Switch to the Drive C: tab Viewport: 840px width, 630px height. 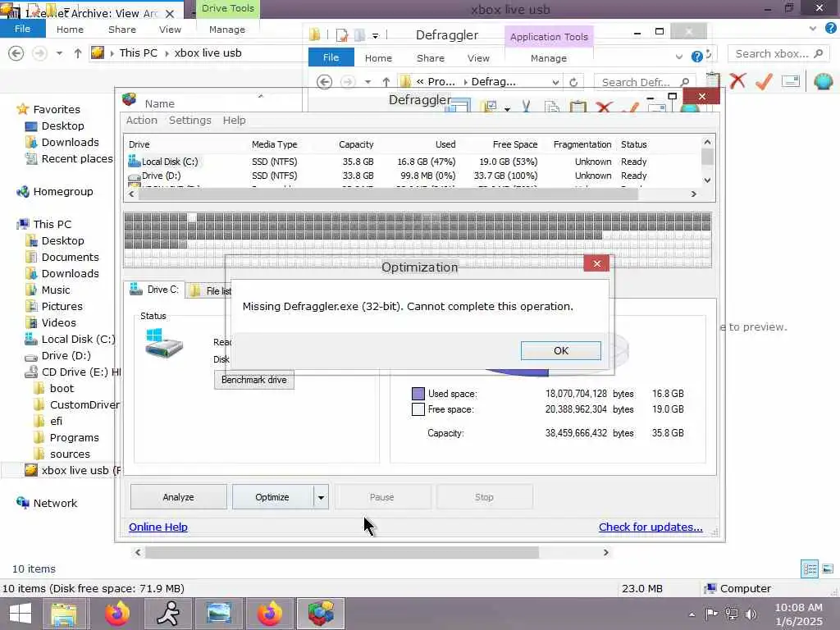[x=154, y=290]
